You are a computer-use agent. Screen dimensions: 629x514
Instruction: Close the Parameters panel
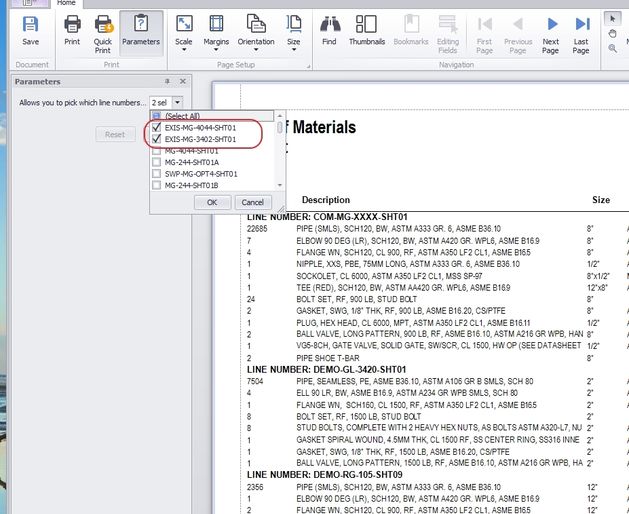tap(183, 81)
